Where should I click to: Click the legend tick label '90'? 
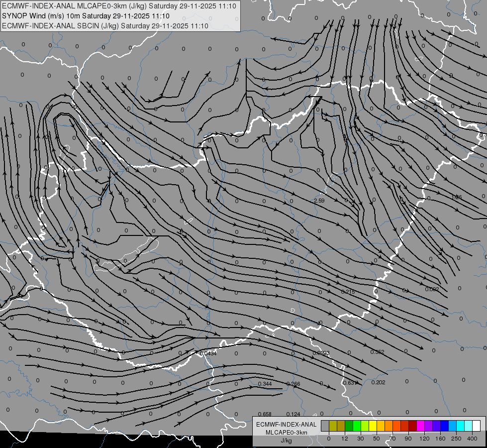click(x=408, y=439)
